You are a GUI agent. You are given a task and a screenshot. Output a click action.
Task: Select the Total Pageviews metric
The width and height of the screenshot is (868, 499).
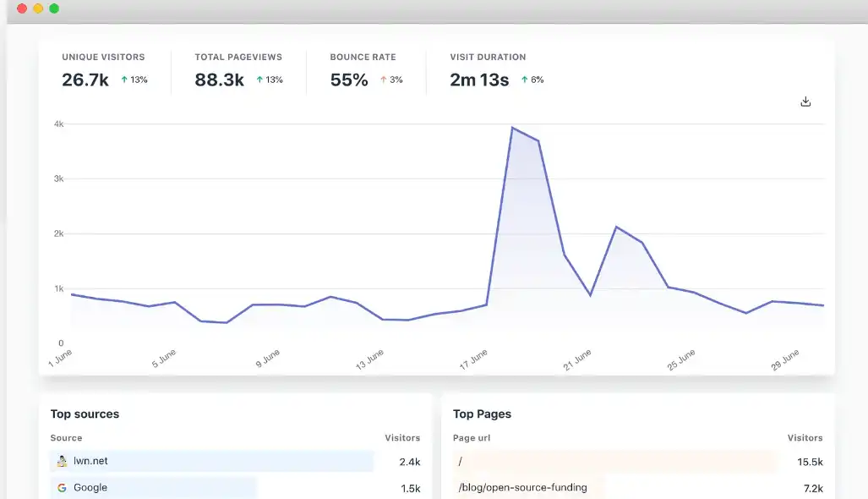point(238,72)
